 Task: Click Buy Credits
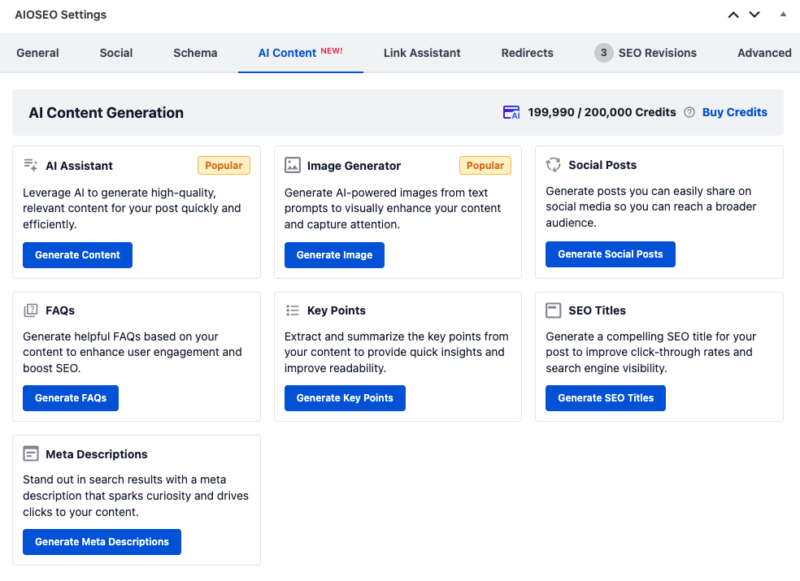coord(735,112)
